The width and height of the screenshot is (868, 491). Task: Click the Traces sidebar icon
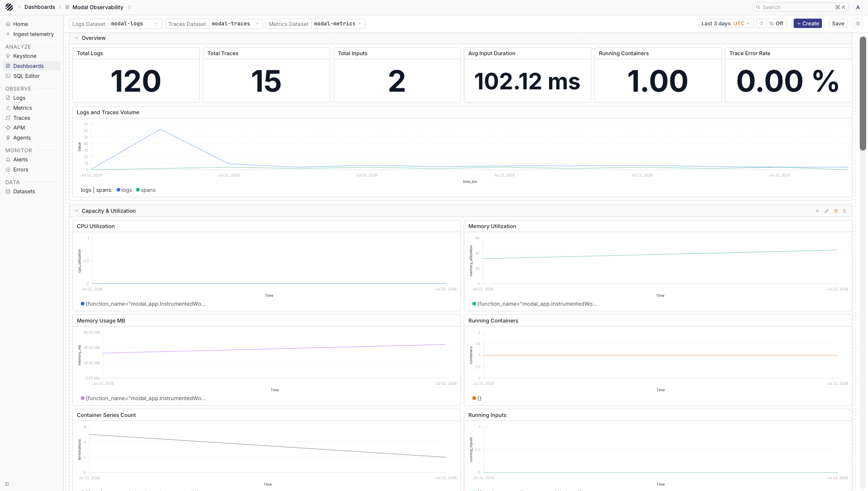click(8, 118)
